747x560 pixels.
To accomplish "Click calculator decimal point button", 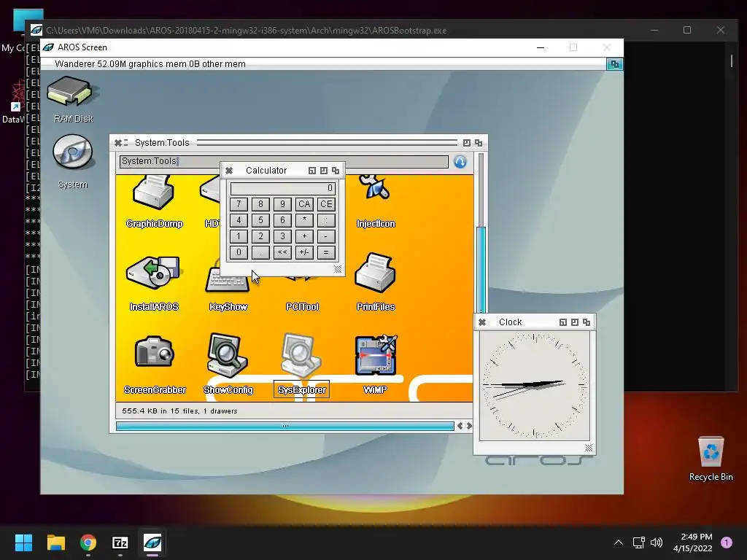I will point(260,252).
